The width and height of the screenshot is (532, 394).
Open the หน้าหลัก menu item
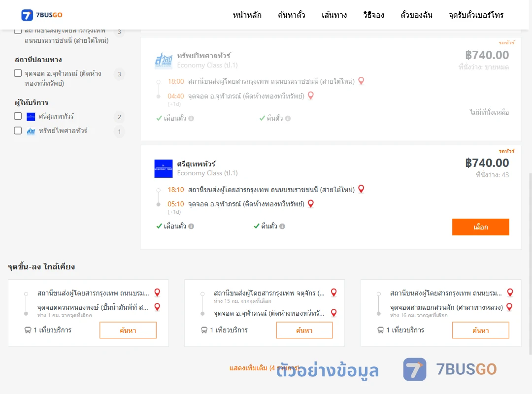click(x=247, y=15)
